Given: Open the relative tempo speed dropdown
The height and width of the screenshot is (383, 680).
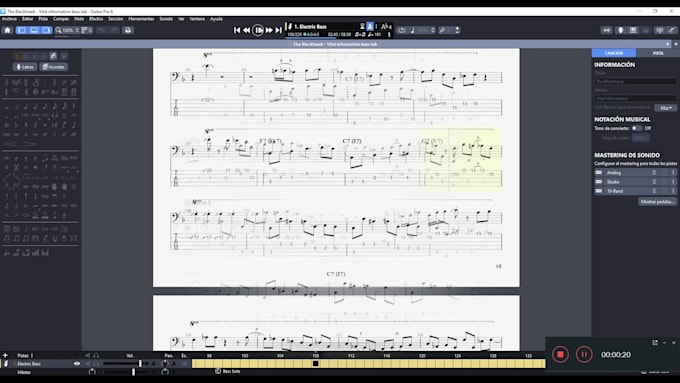Looking at the screenshot, I should [423, 30].
